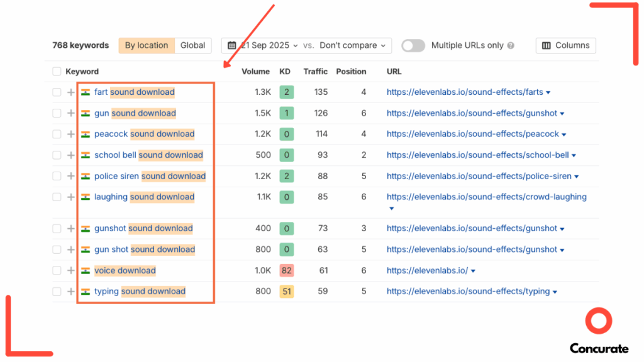Click the help icon beside Multiple URLs only
Screen dimensions: 644x362
[x=511, y=45]
